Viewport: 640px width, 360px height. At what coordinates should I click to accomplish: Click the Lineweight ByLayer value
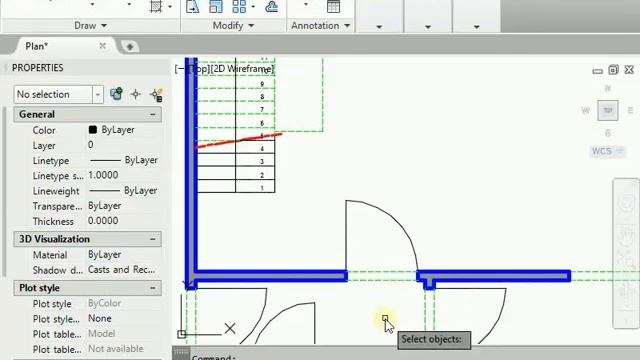pos(123,191)
